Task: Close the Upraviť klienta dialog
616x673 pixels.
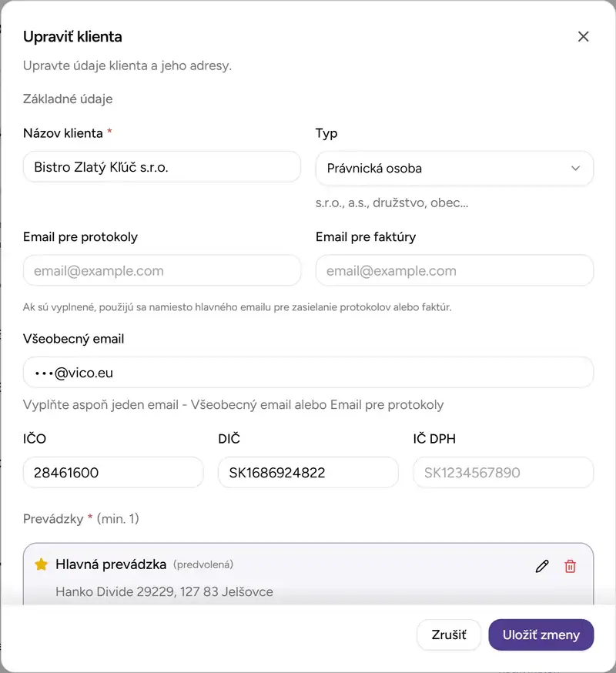Action: 583,36
